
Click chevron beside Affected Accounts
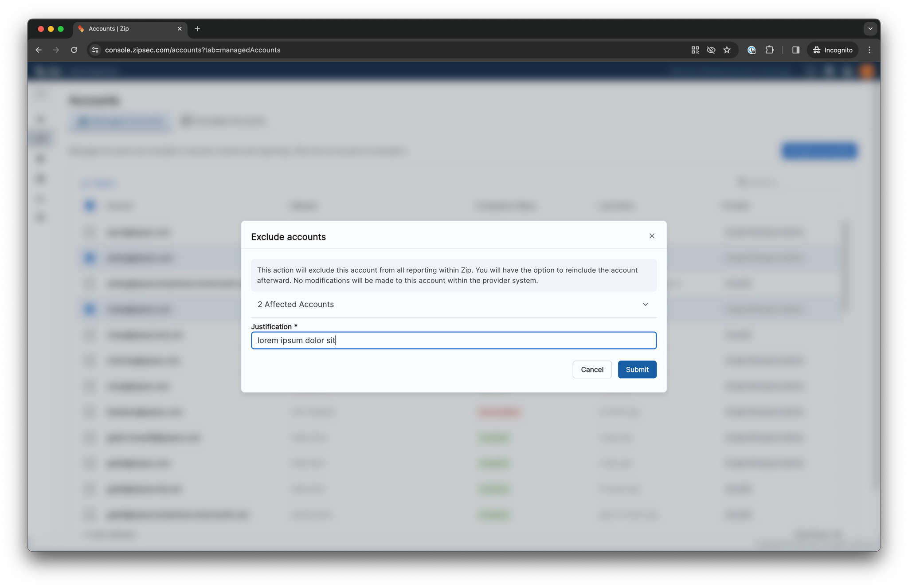pos(646,304)
